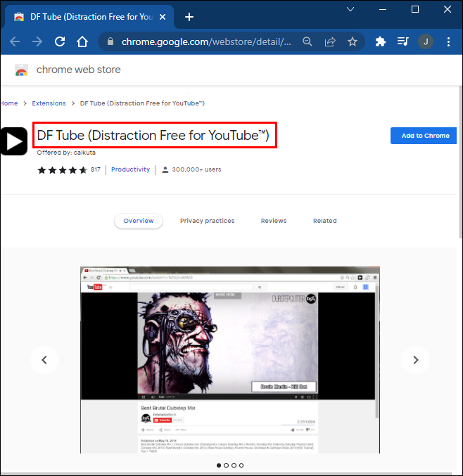Share this page using the share icon
Image resolution: width=463 pixels, height=476 pixels.
coord(330,41)
